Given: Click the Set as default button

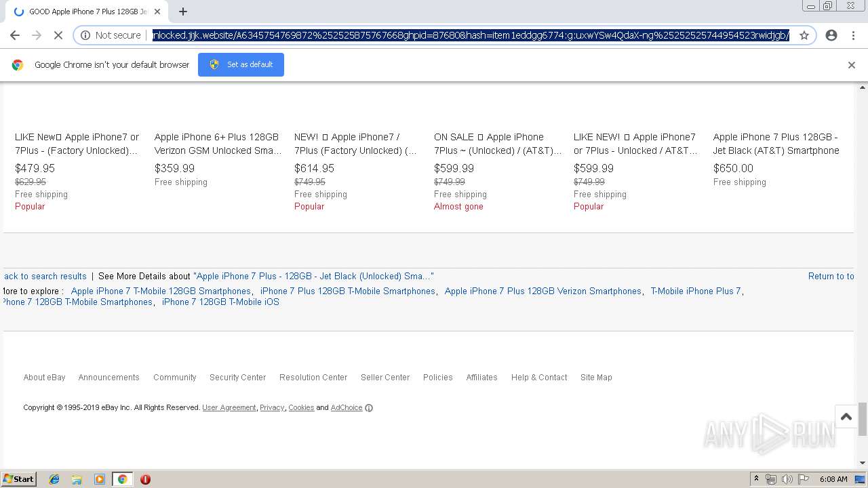Looking at the screenshot, I should click(x=241, y=64).
